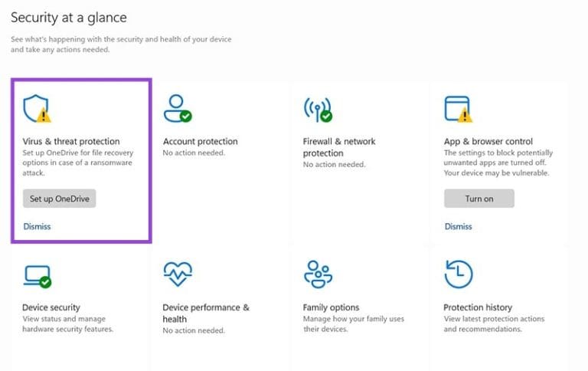588x371 pixels.
Task: Open the Device performance & health title
Action: click(205, 313)
